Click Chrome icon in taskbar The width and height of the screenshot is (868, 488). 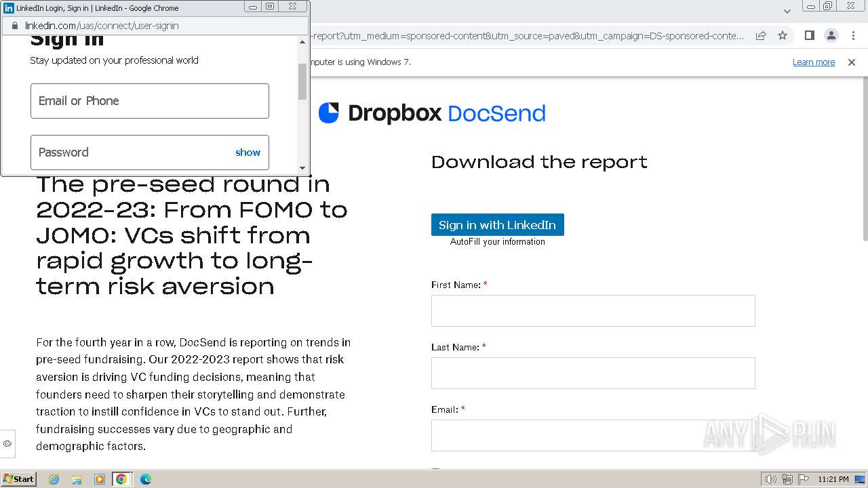click(121, 479)
